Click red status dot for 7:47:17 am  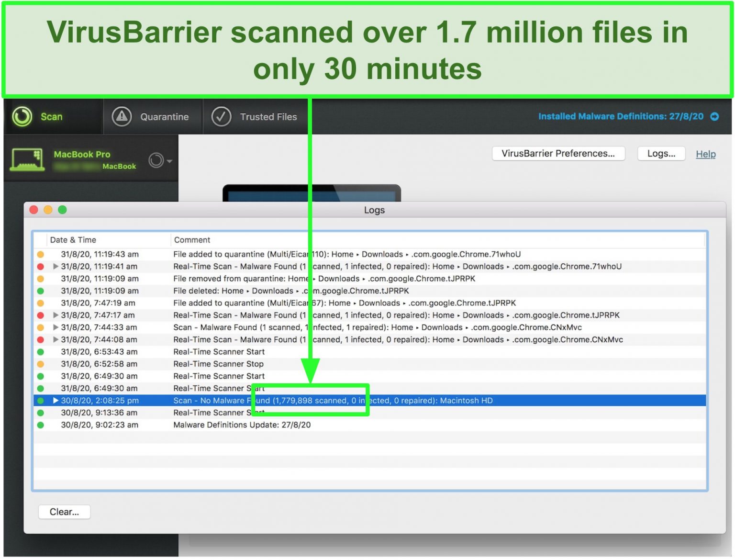click(x=41, y=315)
